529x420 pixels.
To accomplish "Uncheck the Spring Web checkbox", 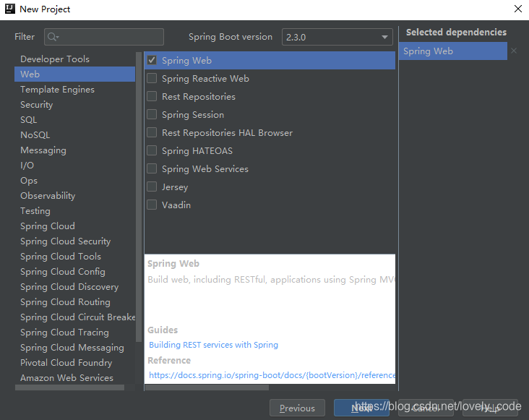I will (152, 61).
